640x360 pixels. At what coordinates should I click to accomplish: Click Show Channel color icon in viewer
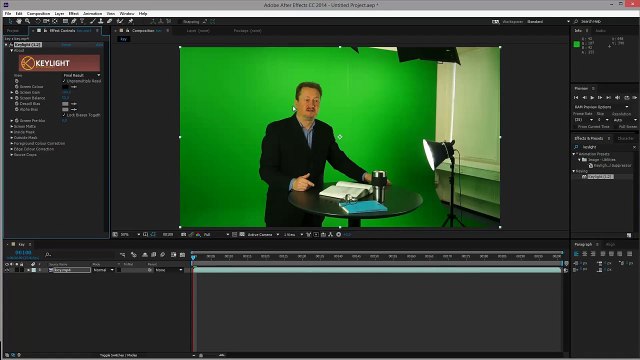pos(198,235)
